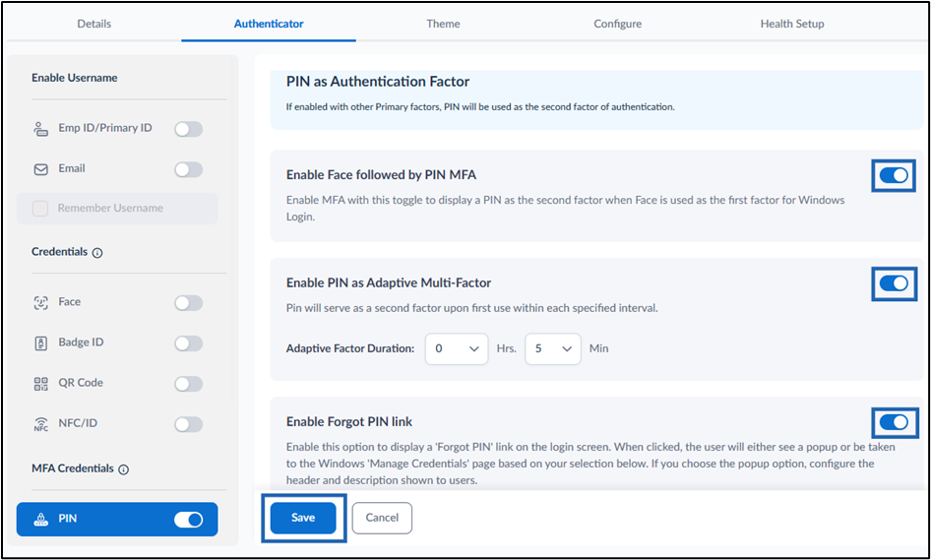Switch to the Theme tab
931x560 pixels.
point(443,24)
